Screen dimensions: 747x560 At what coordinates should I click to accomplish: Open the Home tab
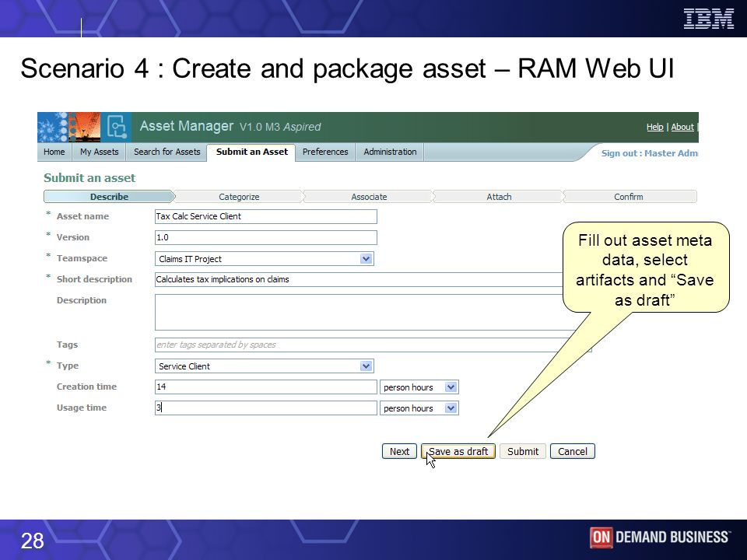[x=54, y=152]
